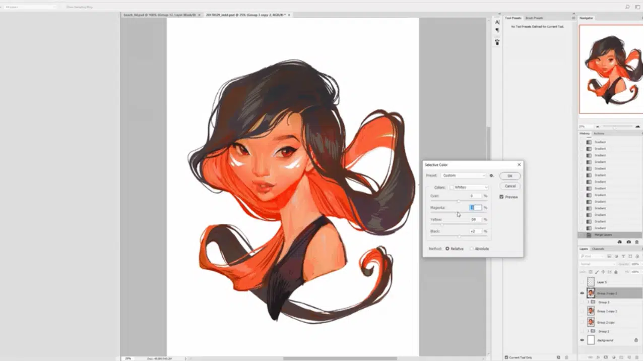Select the Absolute method radio button
Screen dimensions: 644x361
472,249
